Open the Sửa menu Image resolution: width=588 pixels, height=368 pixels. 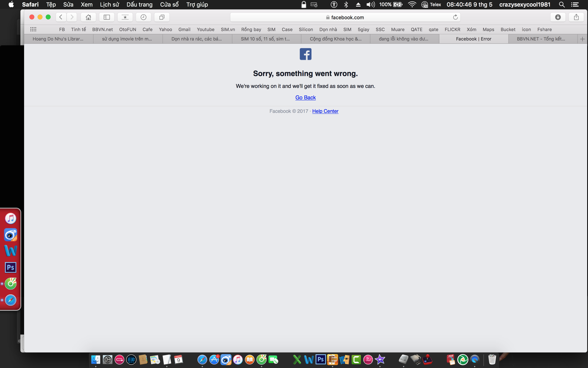tap(68, 4)
